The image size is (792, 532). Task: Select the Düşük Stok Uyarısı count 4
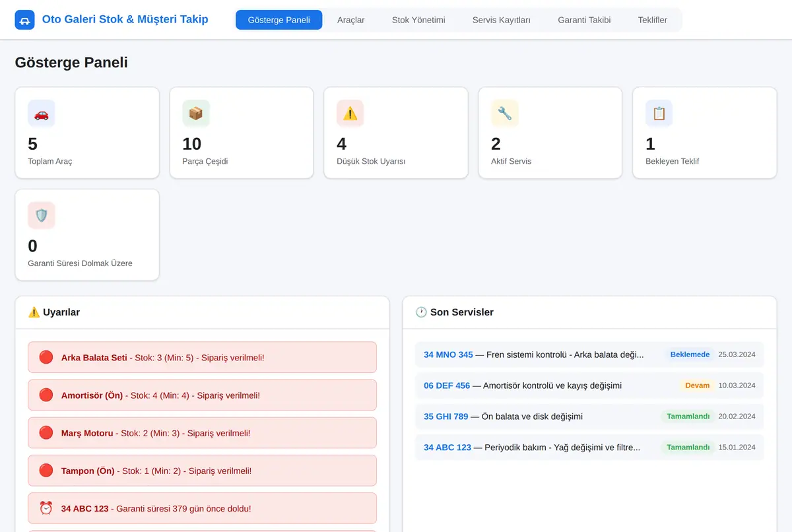[x=341, y=144]
